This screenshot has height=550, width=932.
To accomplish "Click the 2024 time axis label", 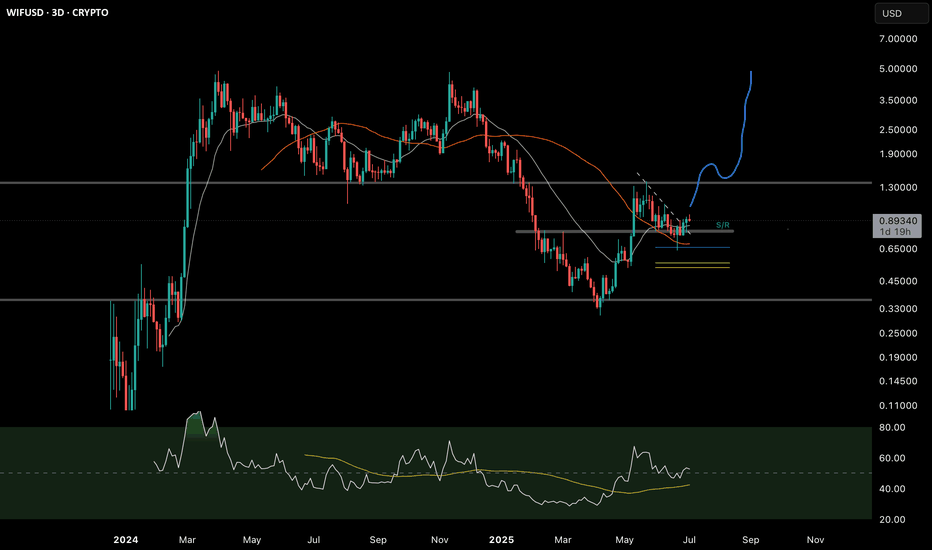I will (125, 540).
